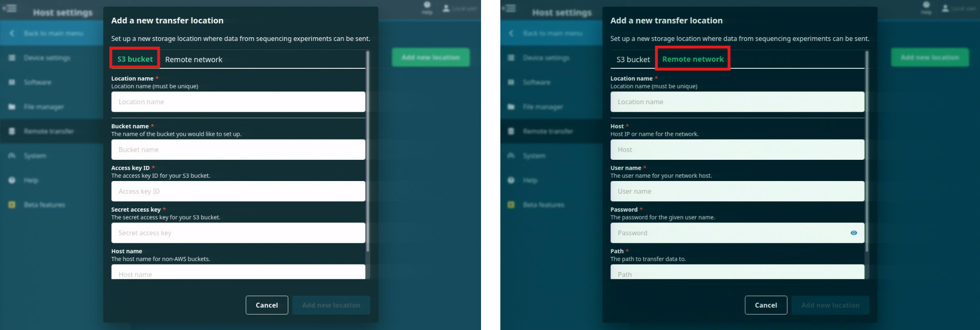The width and height of the screenshot is (980, 330).
Task: Open Beta features icon behind Remote network dialog
Action: tap(511, 205)
